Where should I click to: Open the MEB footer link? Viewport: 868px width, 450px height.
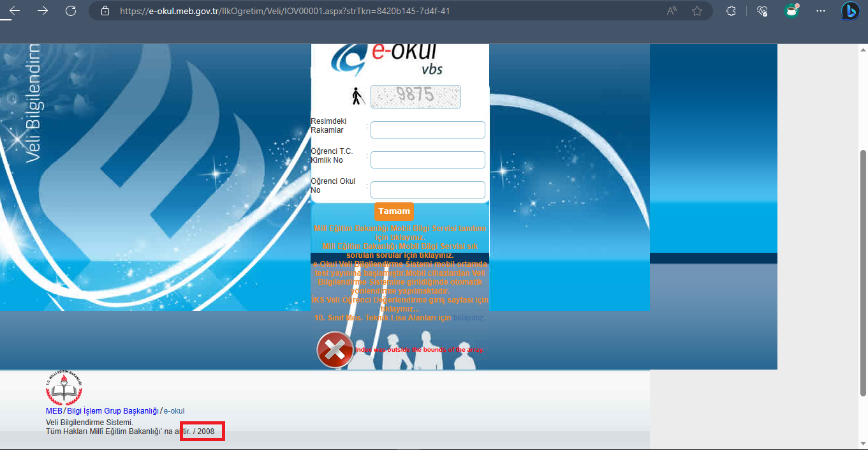(54, 411)
